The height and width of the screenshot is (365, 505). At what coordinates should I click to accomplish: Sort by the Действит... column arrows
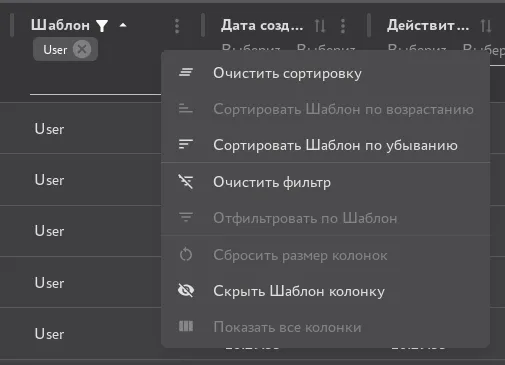tap(486, 26)
